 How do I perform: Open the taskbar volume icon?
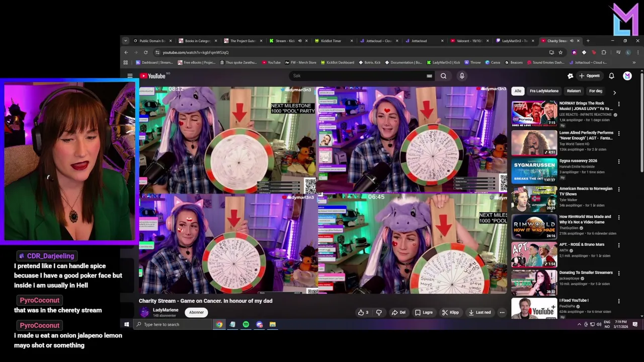coord(599,324)
